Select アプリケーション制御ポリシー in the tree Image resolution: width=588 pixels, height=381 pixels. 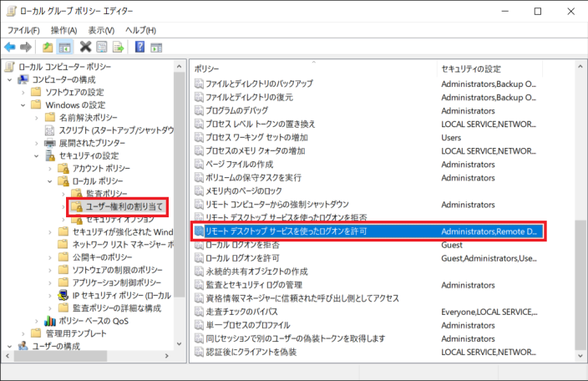(117, 282)
